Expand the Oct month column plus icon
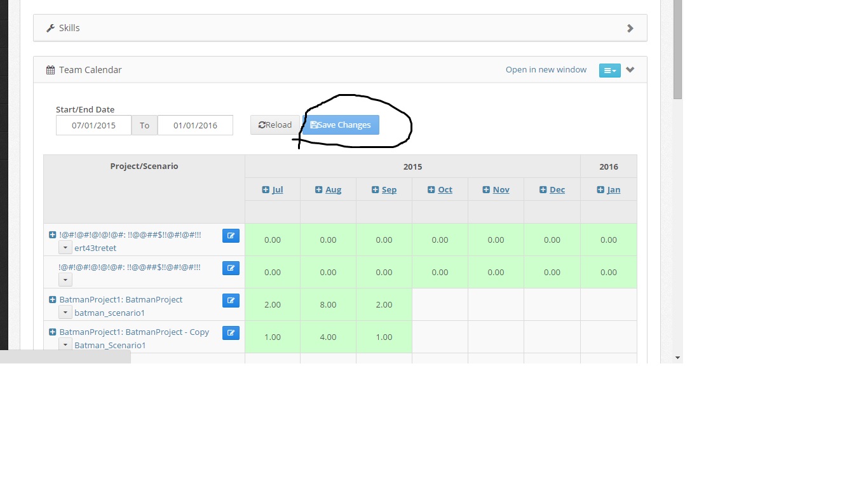This screenshot has height=488, width=868. tap(431, 189)
